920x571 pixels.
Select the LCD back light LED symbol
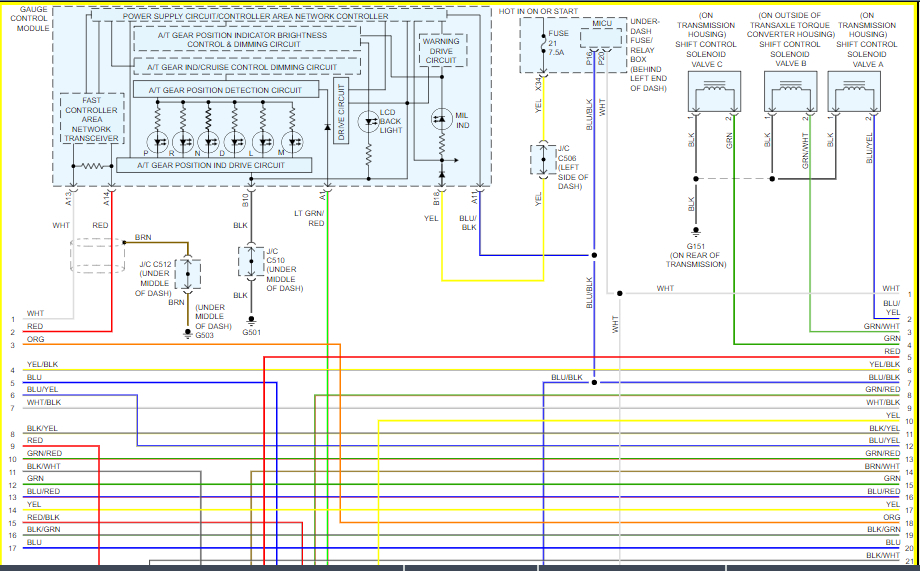point(367,120)
